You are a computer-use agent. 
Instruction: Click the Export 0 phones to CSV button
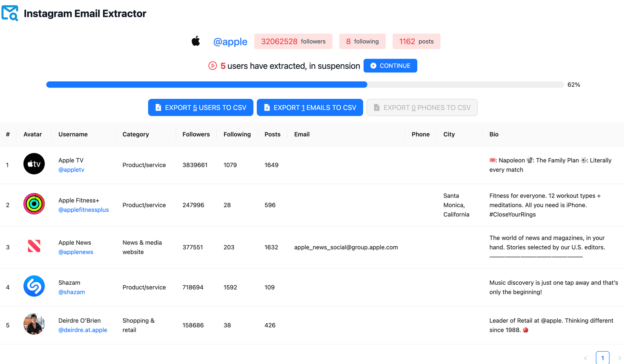tap(422, 107)
